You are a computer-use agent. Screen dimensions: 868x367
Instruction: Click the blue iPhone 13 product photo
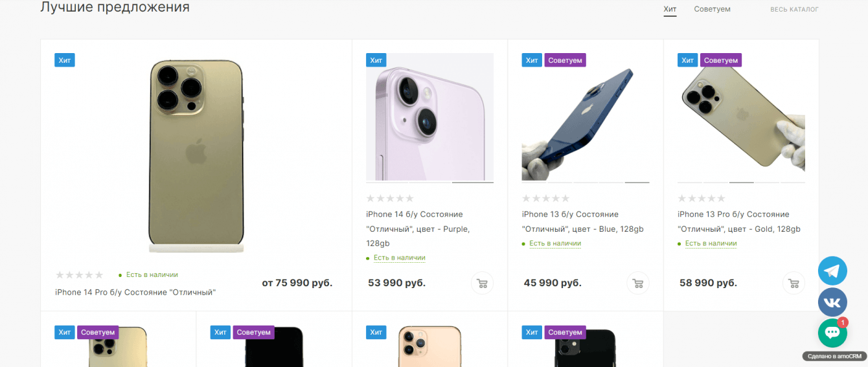585,123
